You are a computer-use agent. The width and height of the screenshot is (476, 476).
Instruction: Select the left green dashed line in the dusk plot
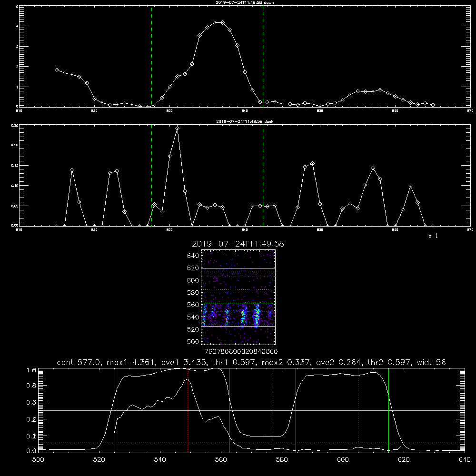point(151,175)
